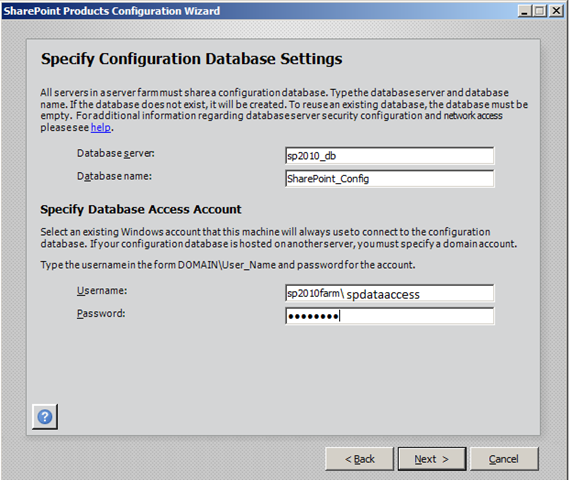This screenshot has width=572, height=480.
Task: Place the cursor in the Password field
Action: tap(390, 316)
